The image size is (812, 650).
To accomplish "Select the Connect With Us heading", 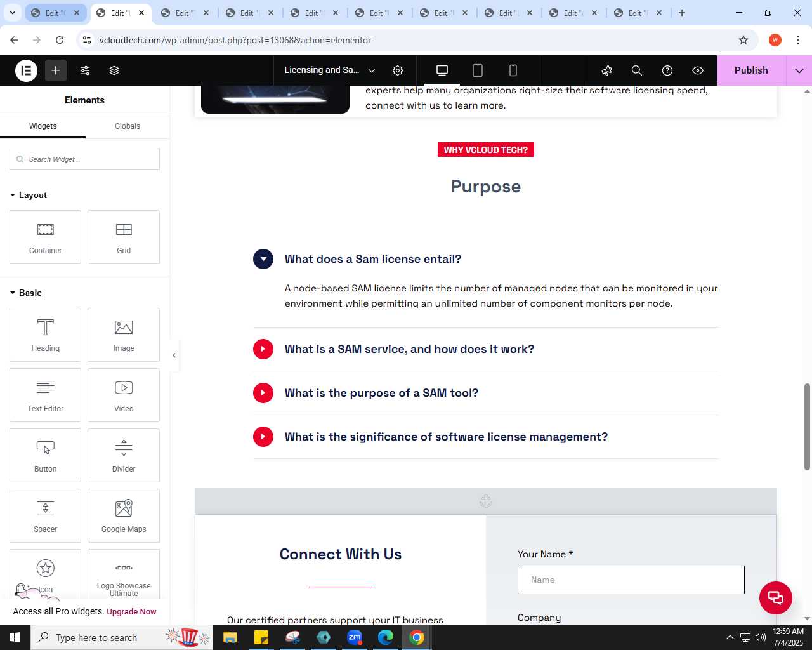I will point(341,554).
